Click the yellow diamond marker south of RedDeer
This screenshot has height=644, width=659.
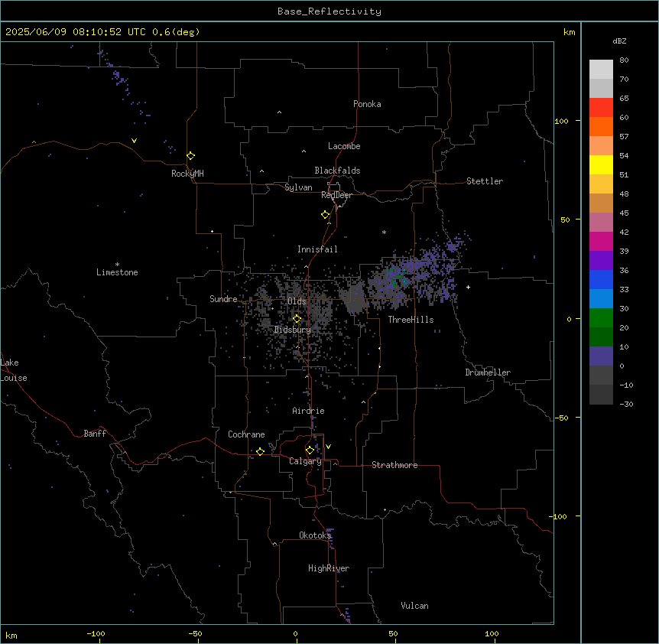326,215
